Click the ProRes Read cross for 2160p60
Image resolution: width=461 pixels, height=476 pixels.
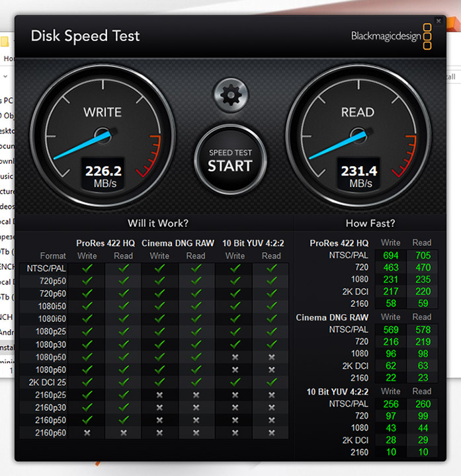[x=123, y=432]
